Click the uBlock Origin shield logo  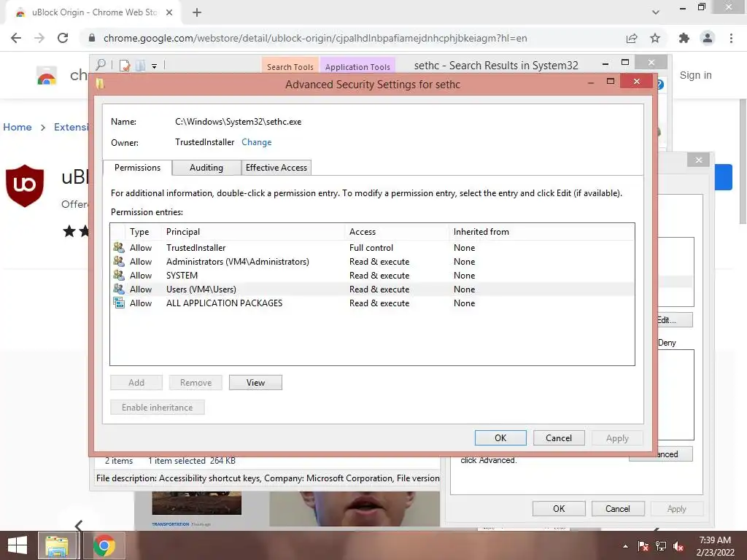click(25, 186)
